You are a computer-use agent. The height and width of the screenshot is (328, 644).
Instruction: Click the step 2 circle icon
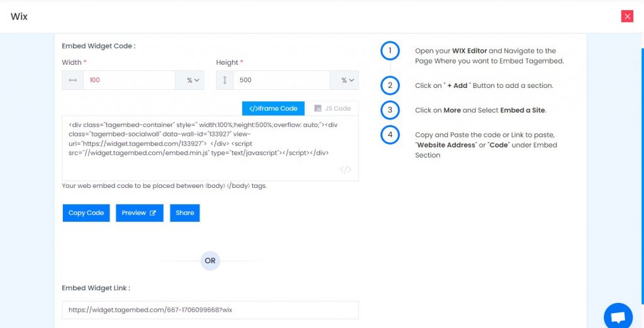click(x=390, y=85)
